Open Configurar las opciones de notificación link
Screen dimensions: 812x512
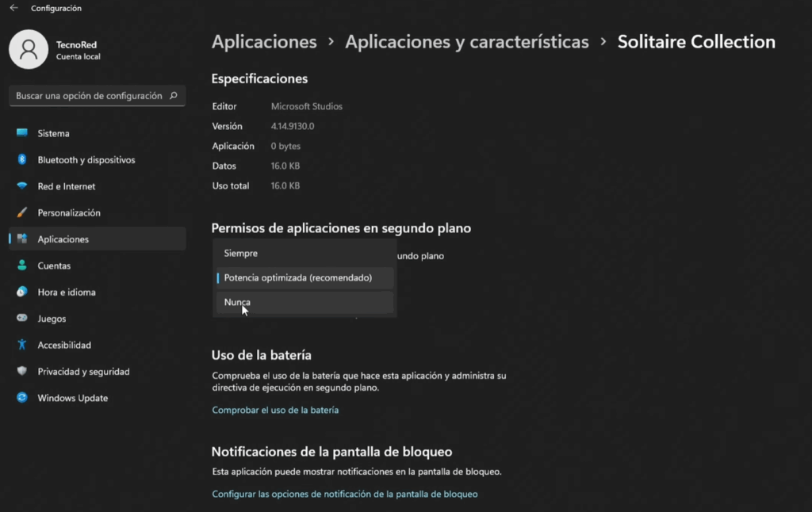(x=344, y=494)
